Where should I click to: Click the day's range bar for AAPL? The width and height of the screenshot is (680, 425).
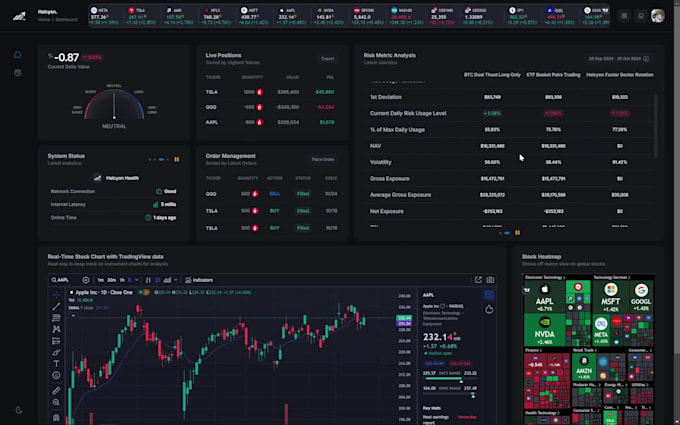point(450,379)
